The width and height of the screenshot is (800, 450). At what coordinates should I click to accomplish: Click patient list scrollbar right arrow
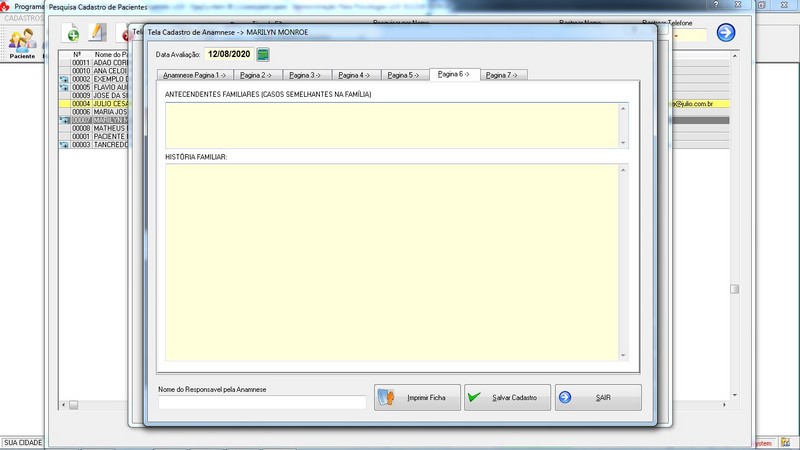(x=724, y=405)
